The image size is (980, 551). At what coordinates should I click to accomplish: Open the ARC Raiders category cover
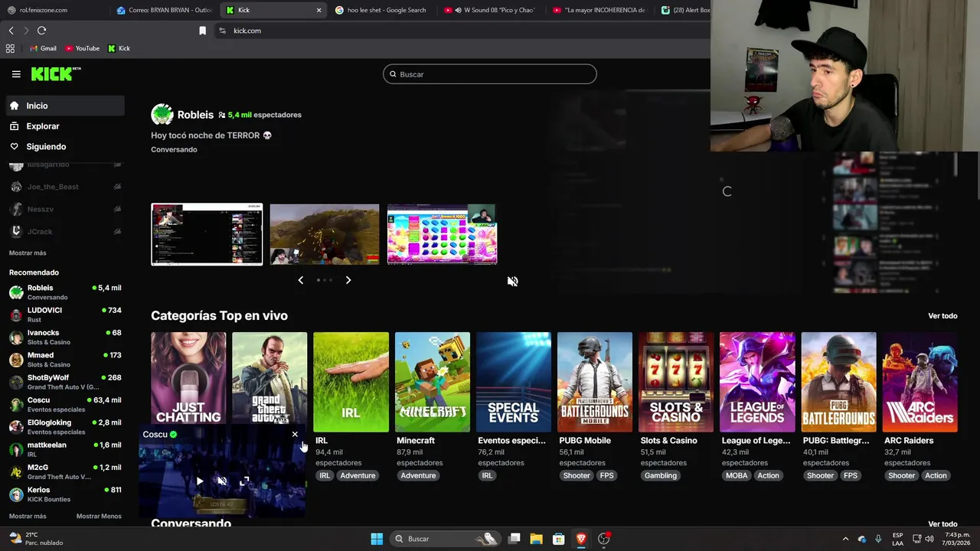click(920, 382)
